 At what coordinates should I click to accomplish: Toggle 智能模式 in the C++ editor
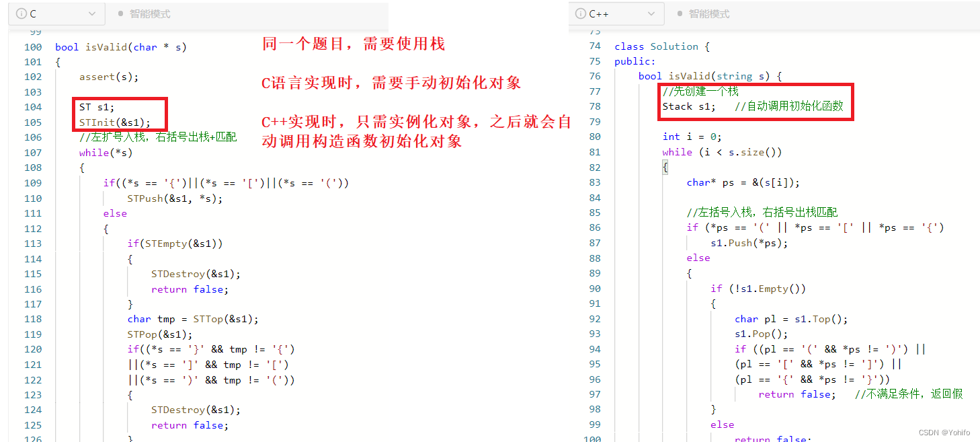pos(703,13)
